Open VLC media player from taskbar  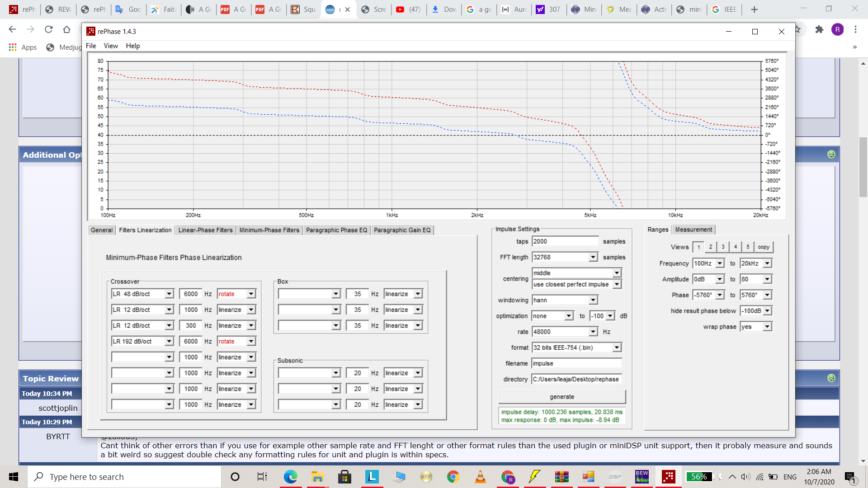[x=480, y=477]
